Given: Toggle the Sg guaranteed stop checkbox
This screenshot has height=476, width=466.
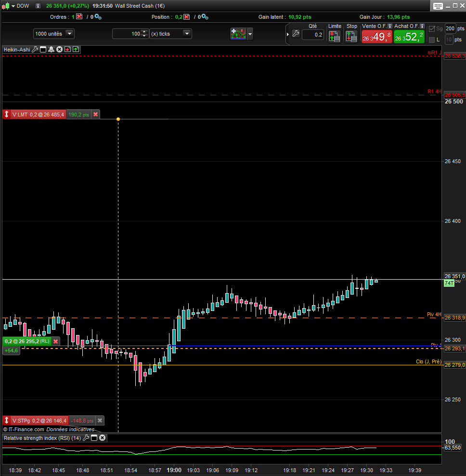Looking at the screenshot, I should (432, 29).
